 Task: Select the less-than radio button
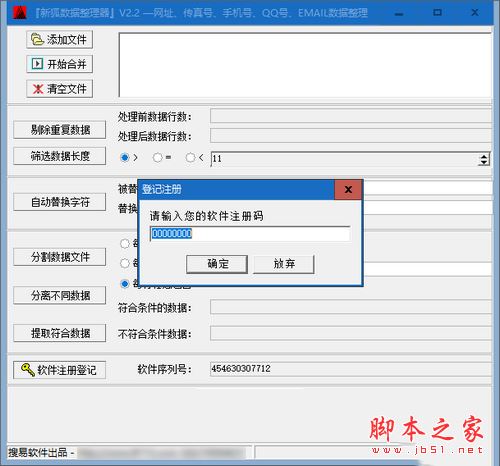190,157
